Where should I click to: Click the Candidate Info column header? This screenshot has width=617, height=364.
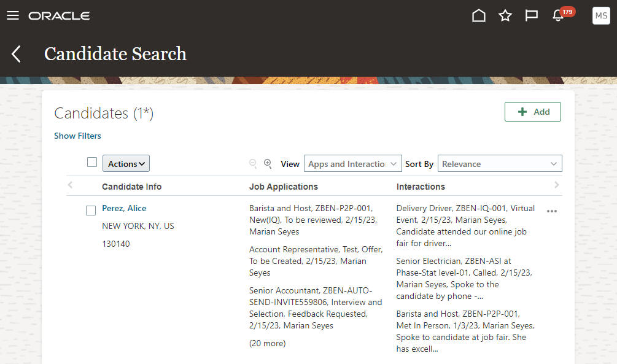[x=132, y=187]
